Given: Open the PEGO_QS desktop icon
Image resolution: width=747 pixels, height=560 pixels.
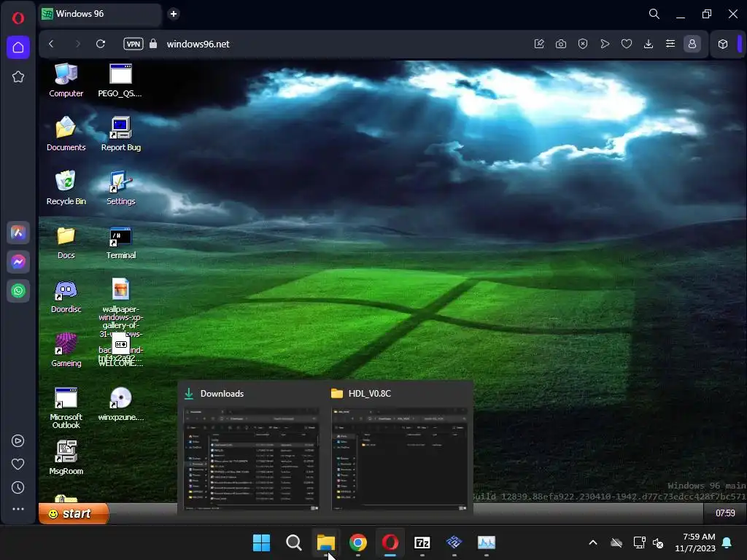Looking at the screenshot, I should click(120, 79).
